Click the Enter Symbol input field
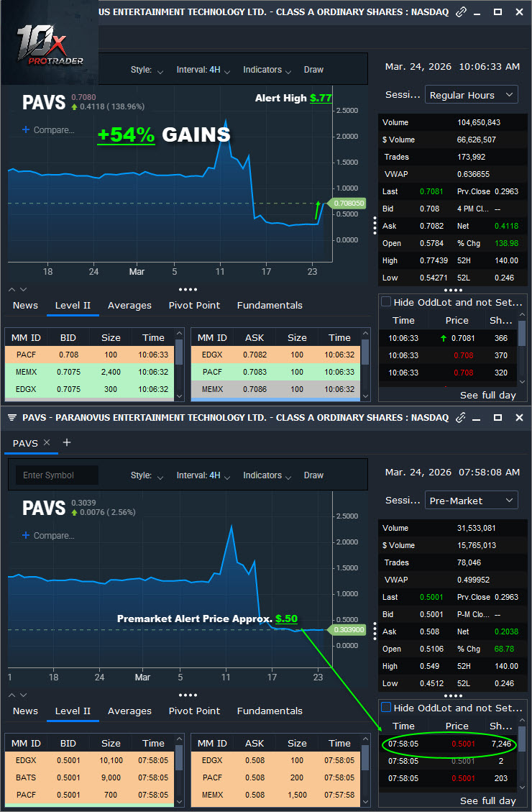 (57, 475)
